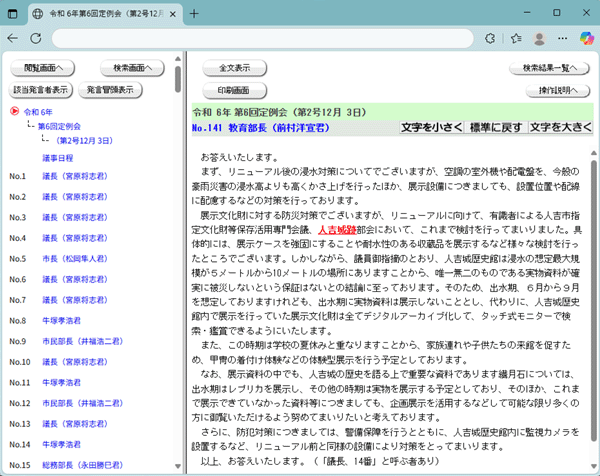The height and width of the screenshot is (476, 600).
Task: Open No.6 議長(宮原将志君) statement
Action: 75,279
